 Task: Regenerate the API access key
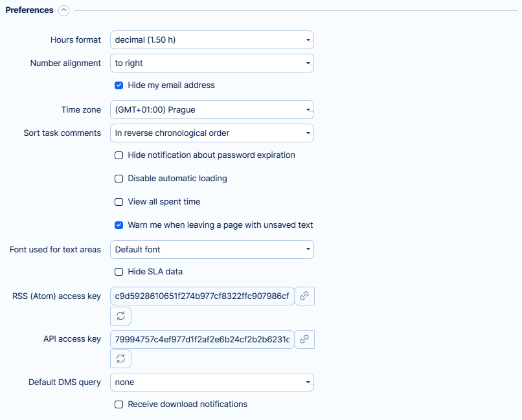120,359
